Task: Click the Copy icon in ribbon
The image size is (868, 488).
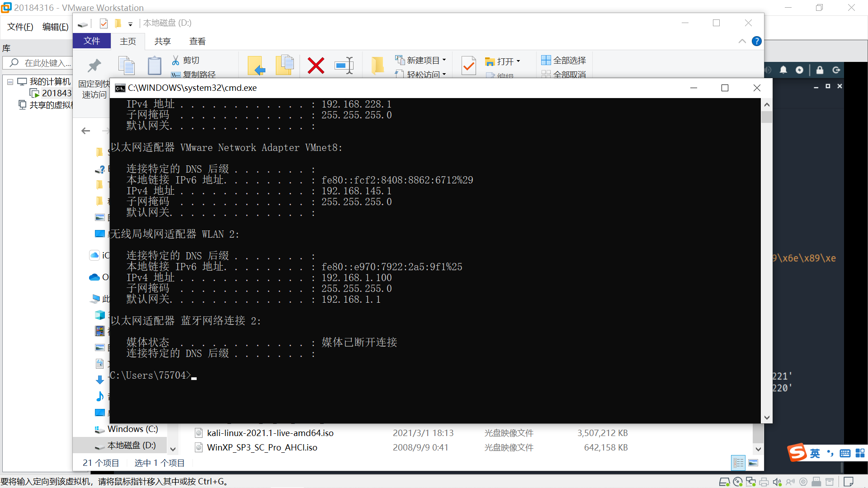Action: (126, 66)
